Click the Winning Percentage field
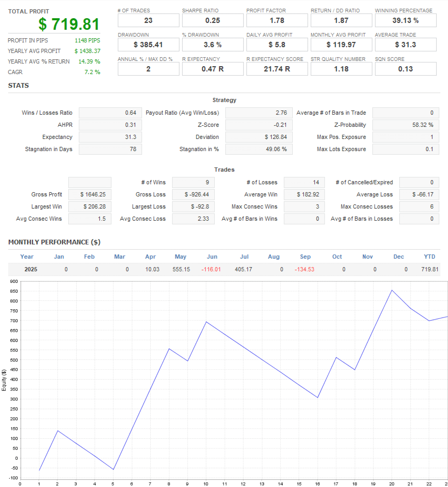 click(405, 21)
